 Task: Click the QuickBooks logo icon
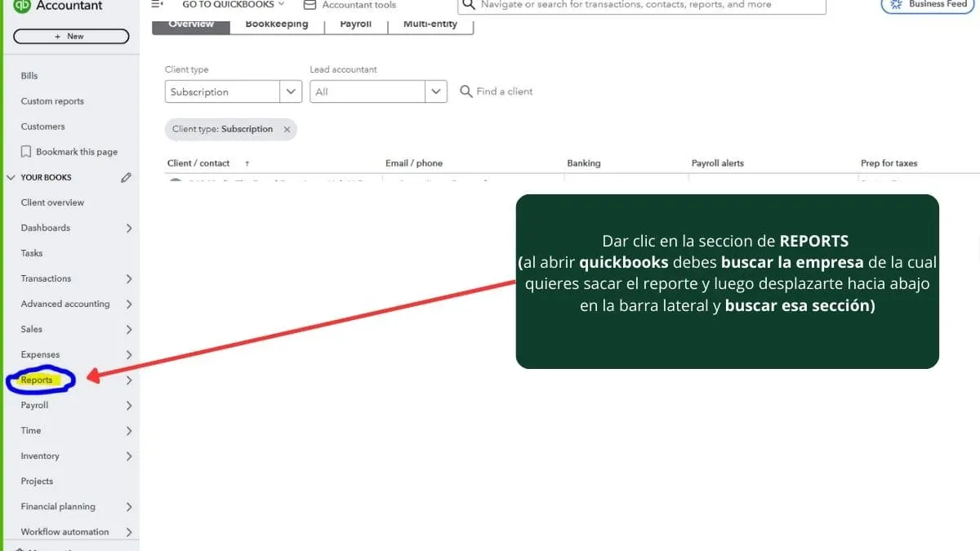(22, 5)
